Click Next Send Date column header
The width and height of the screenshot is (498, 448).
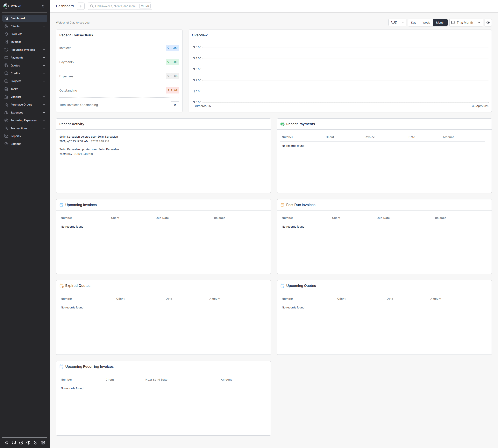click(156, 380)
